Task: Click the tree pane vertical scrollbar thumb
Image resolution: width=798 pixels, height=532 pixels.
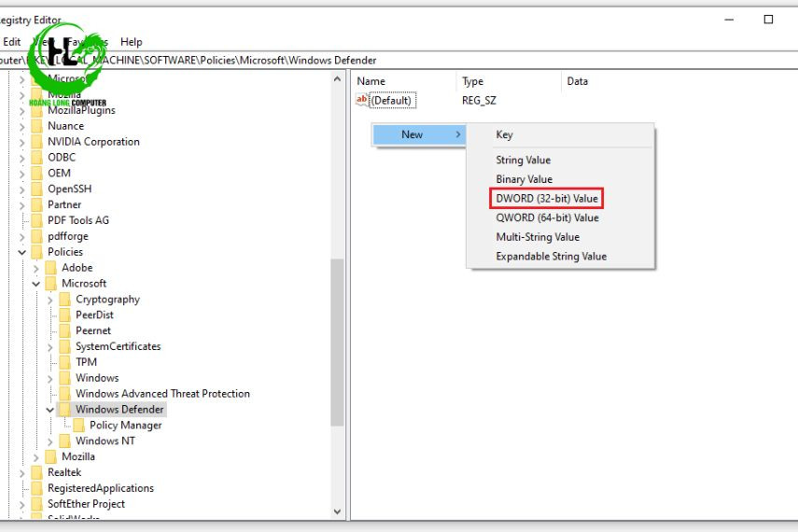Action: (x=337, y=343)
